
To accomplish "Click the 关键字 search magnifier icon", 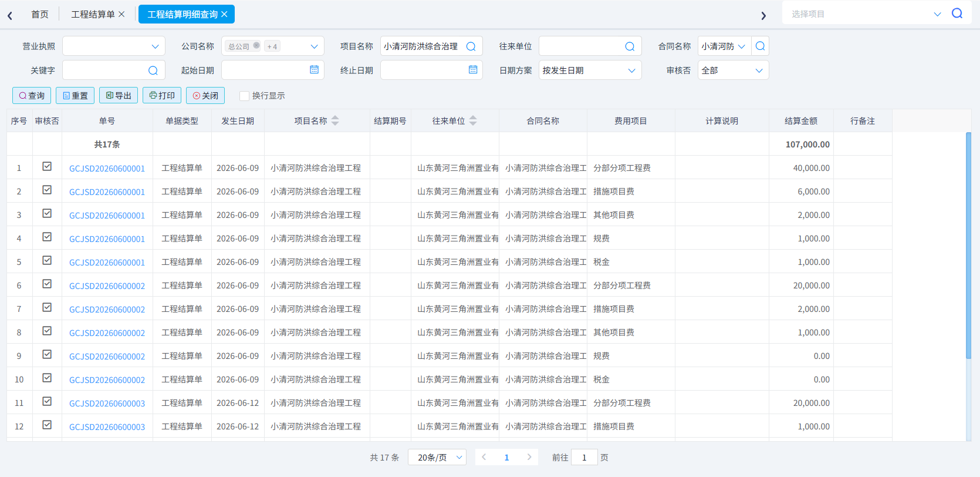I will [153, 70].
